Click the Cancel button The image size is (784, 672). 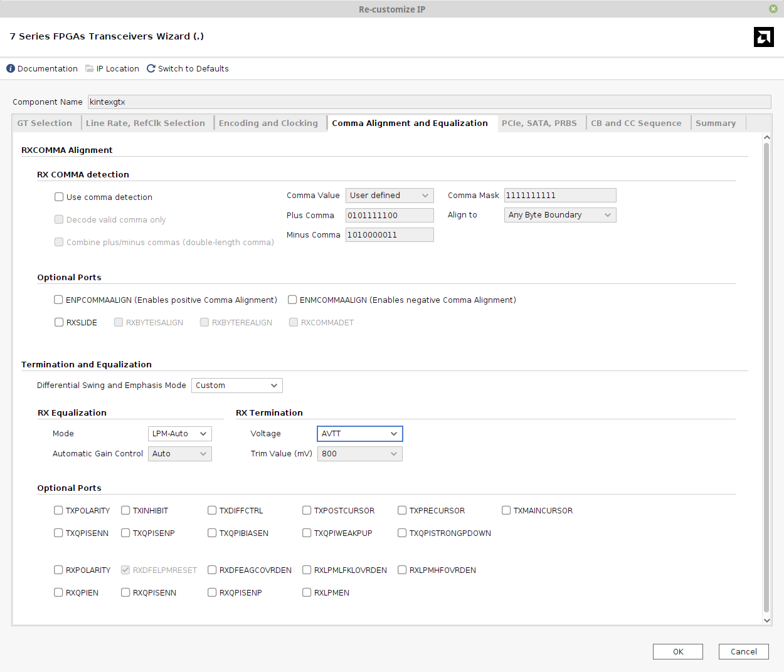tap(743, 651)
